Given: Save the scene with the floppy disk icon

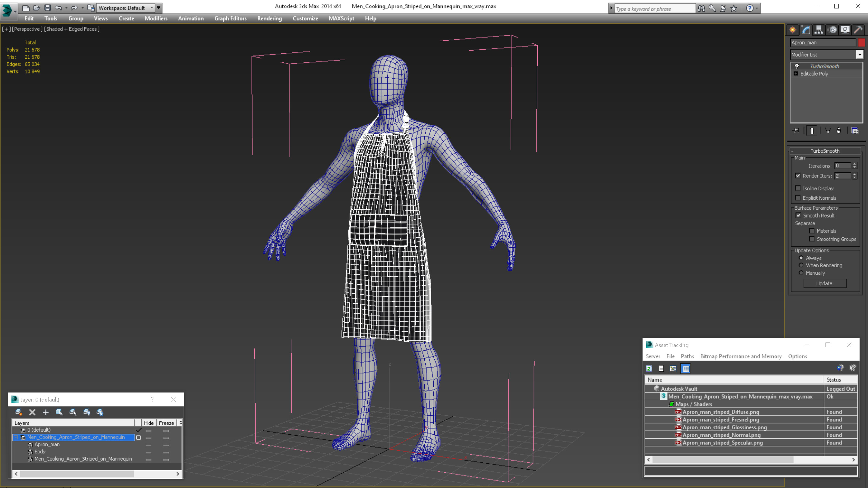Looking at the screenshot, I should [x=47, y=8].
